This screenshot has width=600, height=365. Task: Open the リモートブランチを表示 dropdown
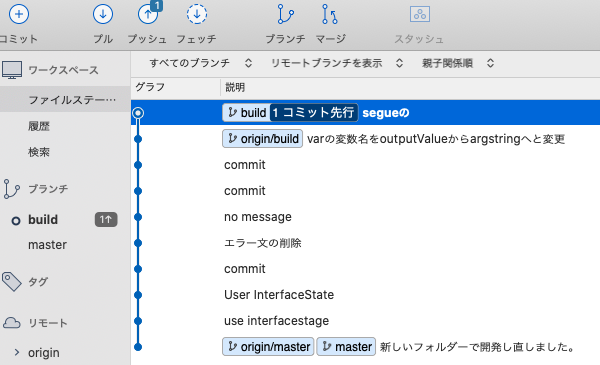pyautogui.click(x=337, y=63)
